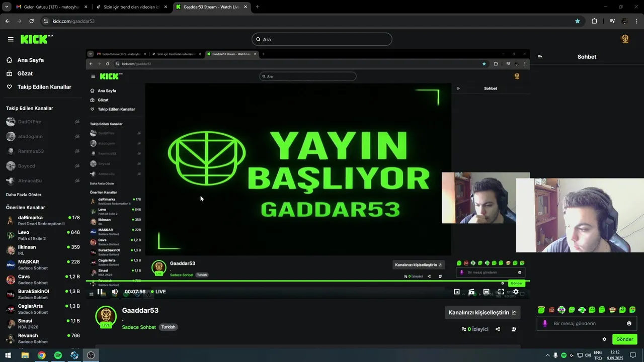
Task: Insert the monkey face emote
Action: coord(612,310)
